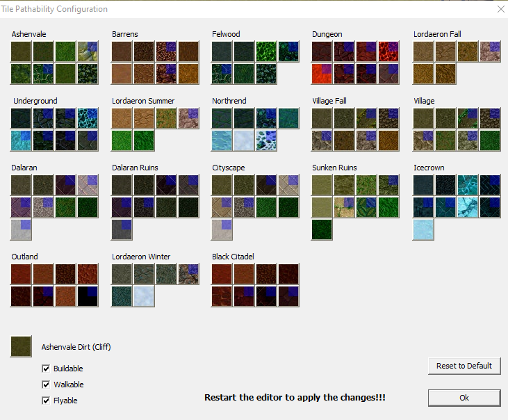Select Lordaeron Summer pinkish rock tile with blue corner

pos(188,118)
